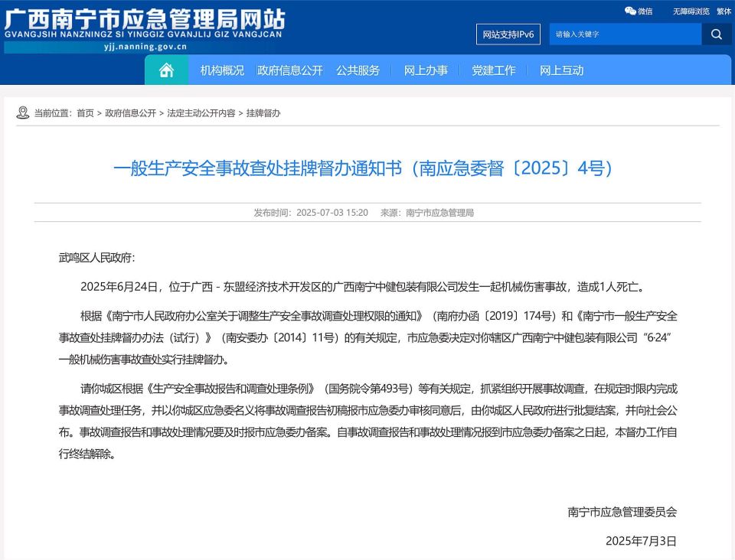
Task: Click the 网站支持IPv6 button
Action: point(508,34)
